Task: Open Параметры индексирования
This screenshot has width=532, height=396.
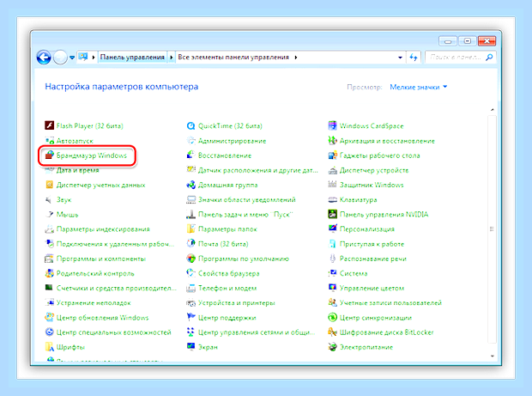Action: 103,229
